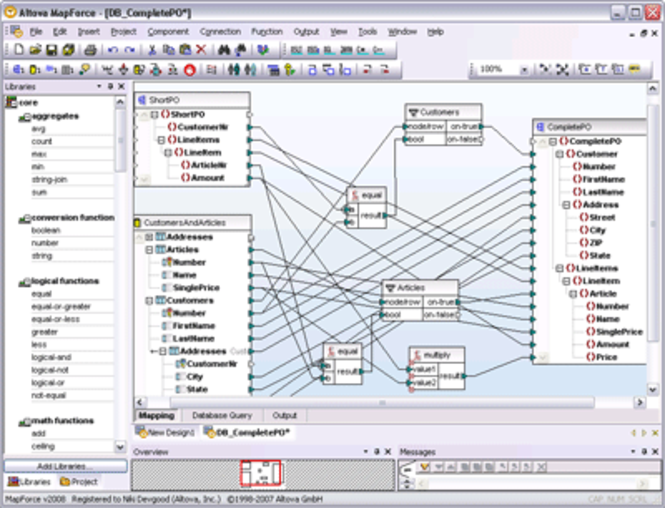Click the Insert Constant icon

coord(84,70)
